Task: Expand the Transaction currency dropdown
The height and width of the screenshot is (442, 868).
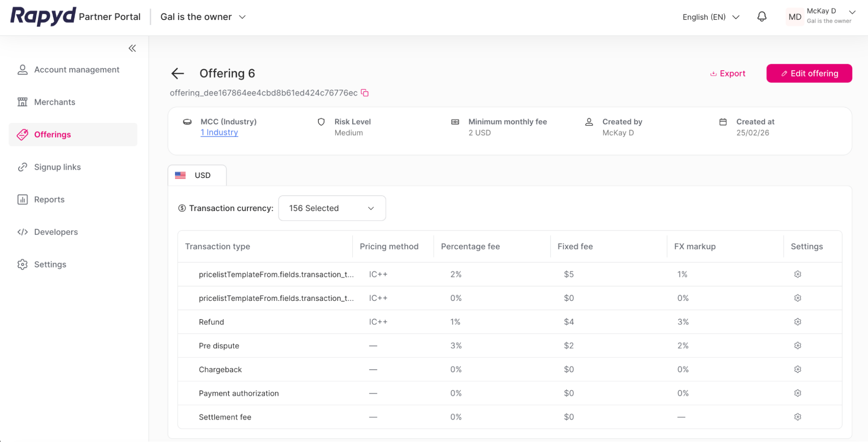Action: tap(332, 208)
